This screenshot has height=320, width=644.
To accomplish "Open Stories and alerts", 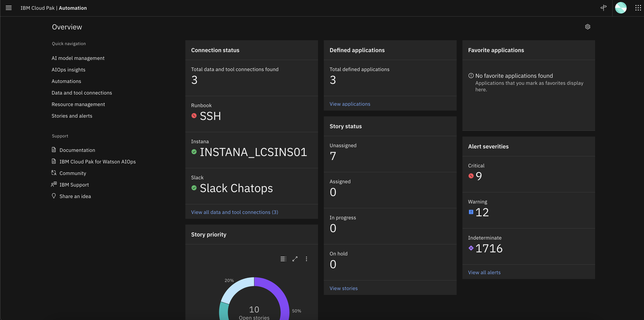I will click(x=72, y=116).
